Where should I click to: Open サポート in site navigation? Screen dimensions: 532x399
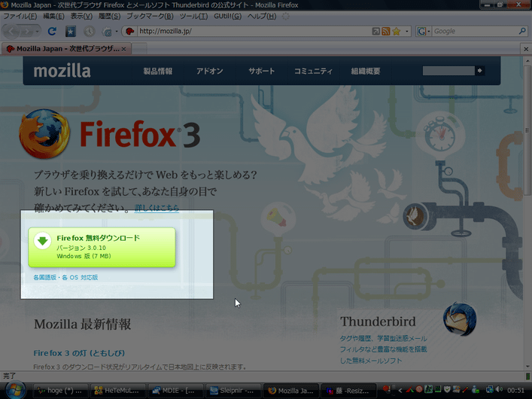point(262,71)
